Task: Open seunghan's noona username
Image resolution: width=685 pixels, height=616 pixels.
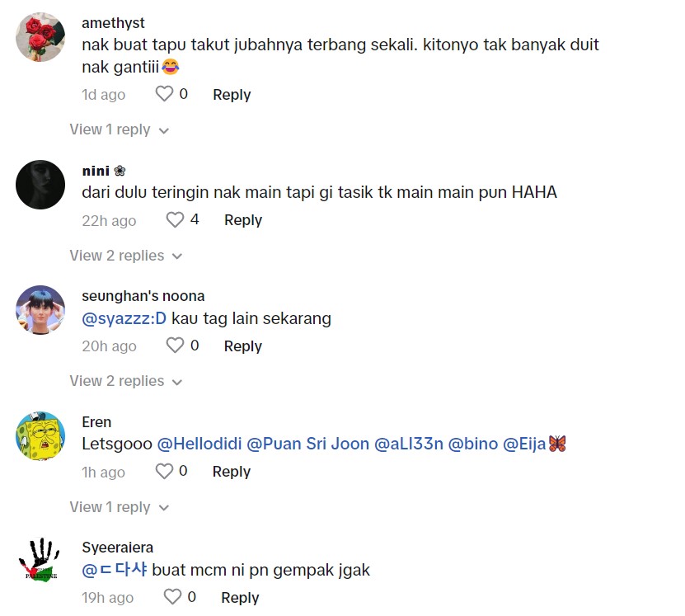Action: tap(143, 296)
